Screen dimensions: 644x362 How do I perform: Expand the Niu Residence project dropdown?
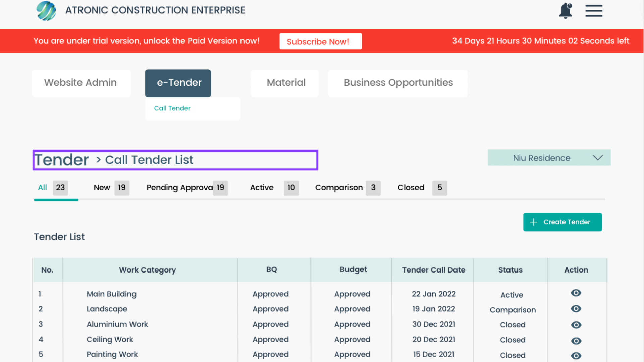pyautogui.click(x=541, y=158)
